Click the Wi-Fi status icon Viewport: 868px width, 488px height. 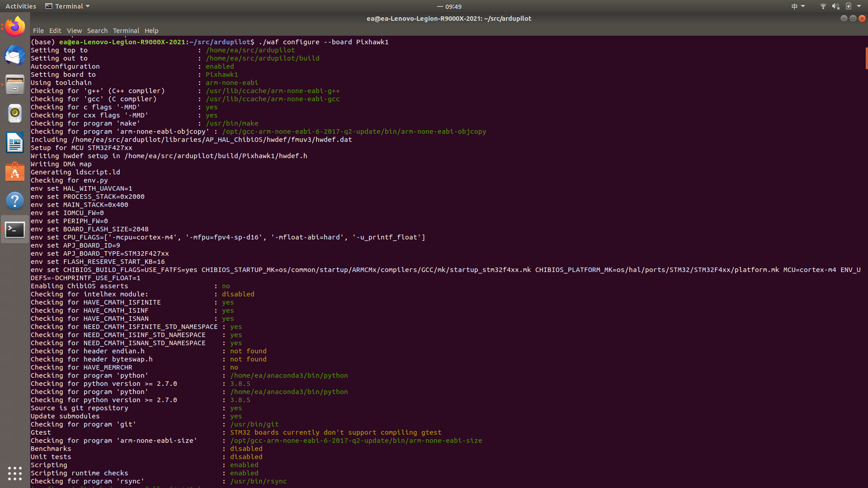click(x=822, y=6)
